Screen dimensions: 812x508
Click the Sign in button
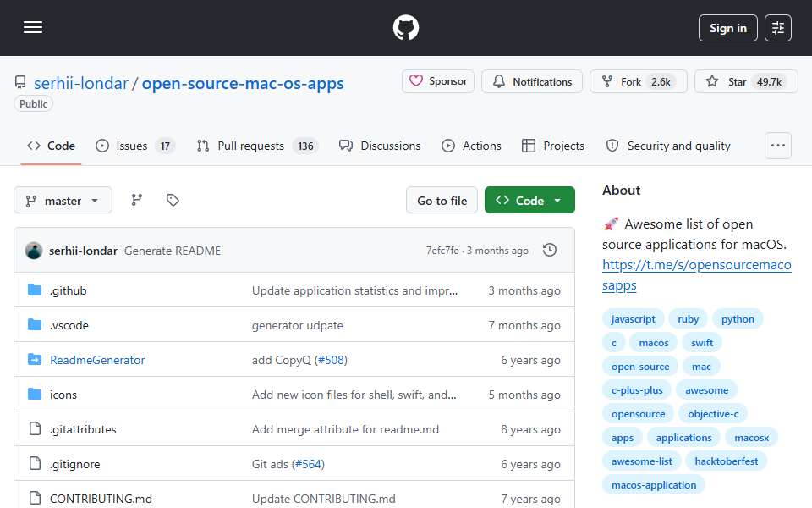[727, 28]
